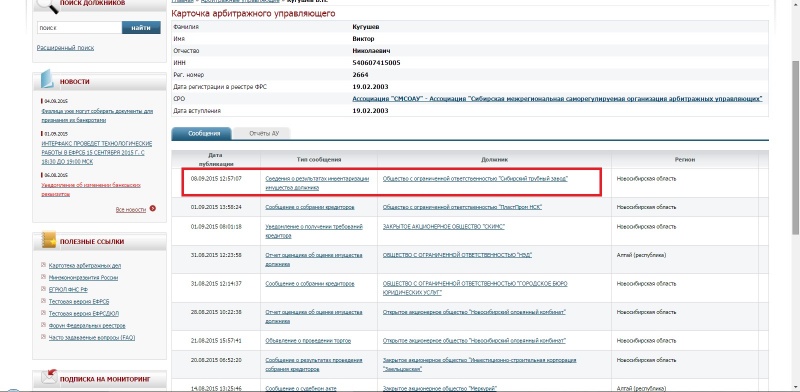Open the Все новости link

click(x=131, y=209)
